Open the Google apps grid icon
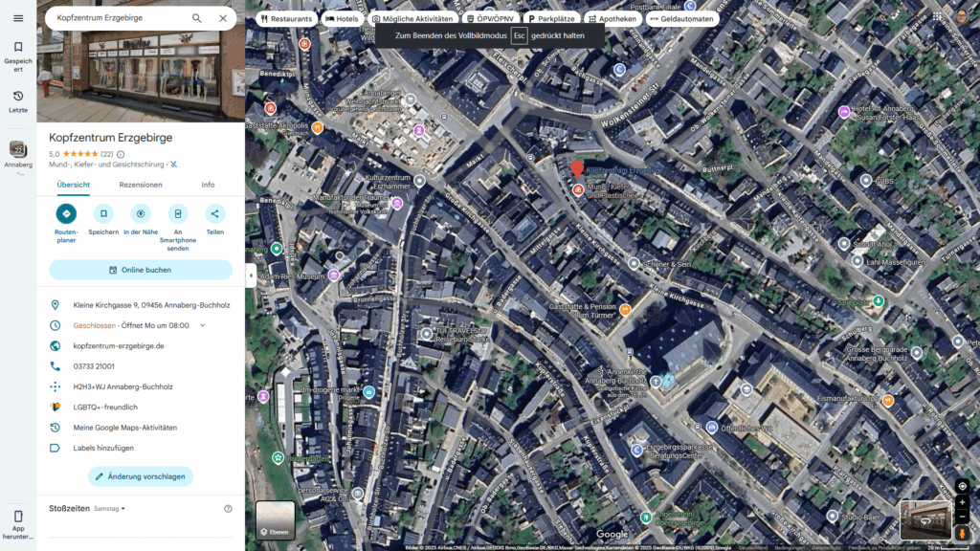This screenshot has width=980, height=551. pos(938,17)
